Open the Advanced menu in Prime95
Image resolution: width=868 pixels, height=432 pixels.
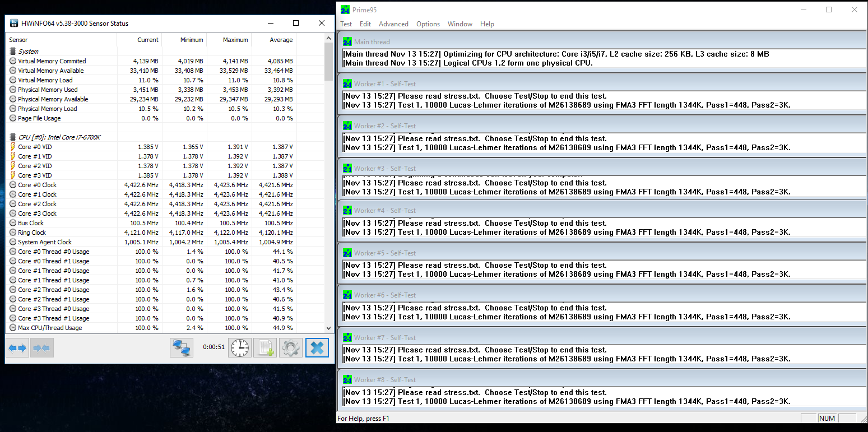tap(393, 24)
